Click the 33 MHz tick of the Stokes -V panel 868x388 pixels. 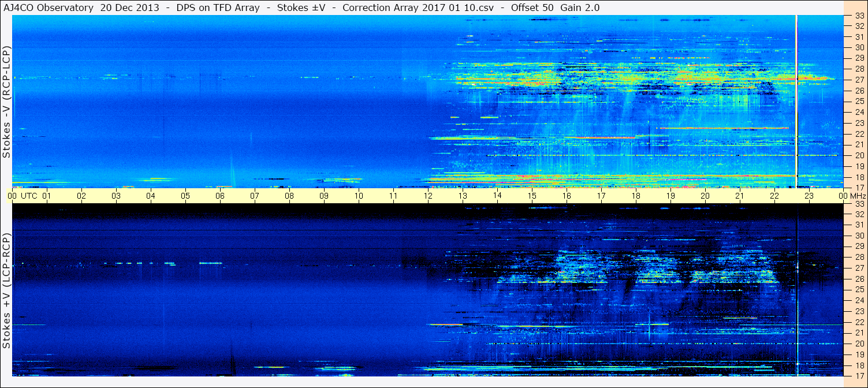[859, 16]
